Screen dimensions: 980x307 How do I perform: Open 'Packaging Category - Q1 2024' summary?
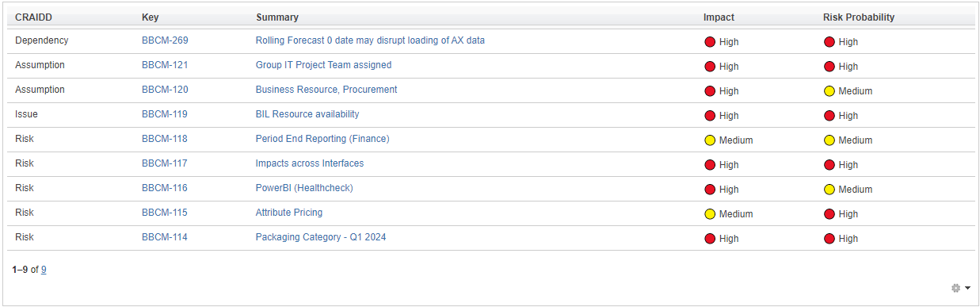coord(321,237)
